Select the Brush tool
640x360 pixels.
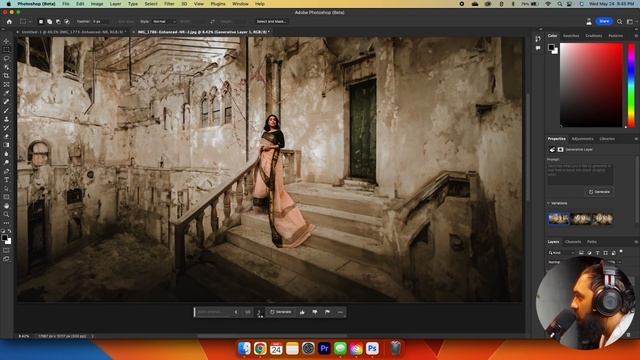coord(6,111)
